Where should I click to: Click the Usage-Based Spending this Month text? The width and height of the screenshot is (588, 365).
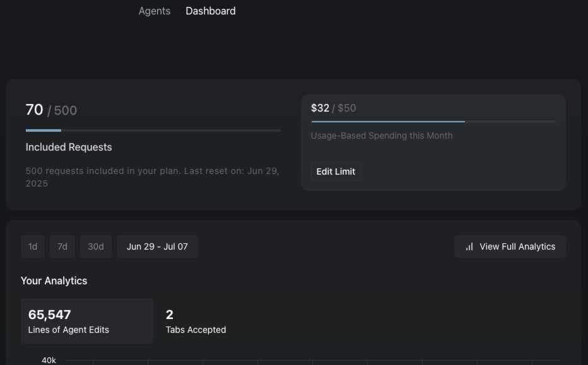[x=382, y=136]
